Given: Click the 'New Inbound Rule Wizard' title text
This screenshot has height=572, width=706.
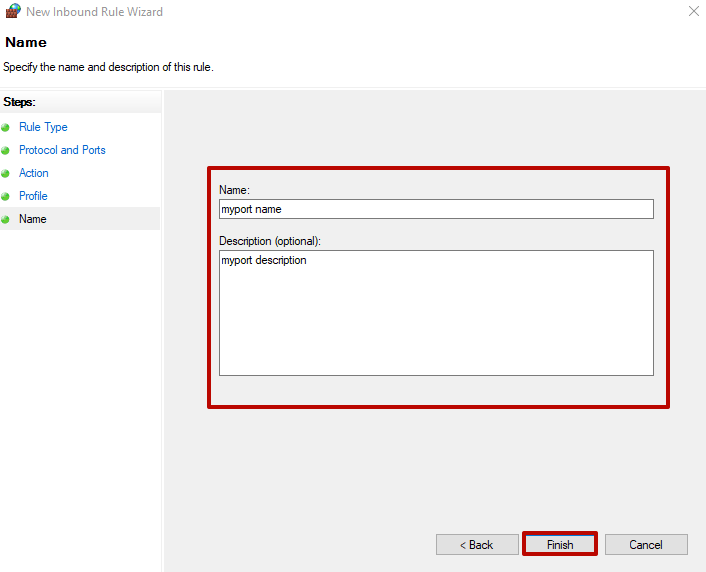Looking at the screenshot, I should pos(95,12).
